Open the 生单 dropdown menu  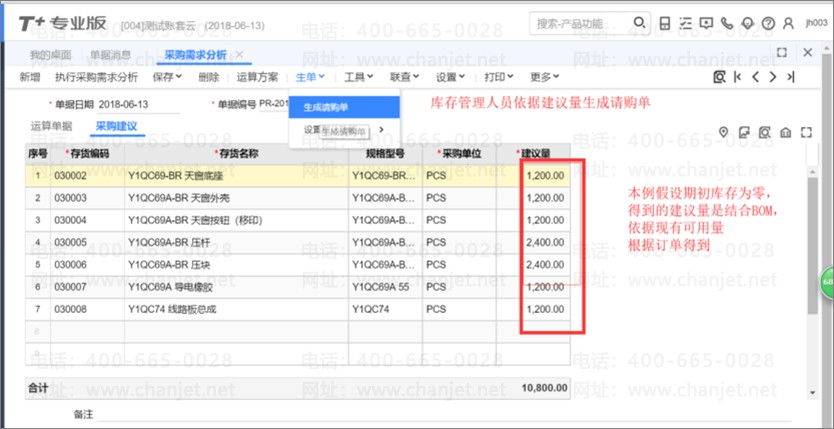pos(310,77)
